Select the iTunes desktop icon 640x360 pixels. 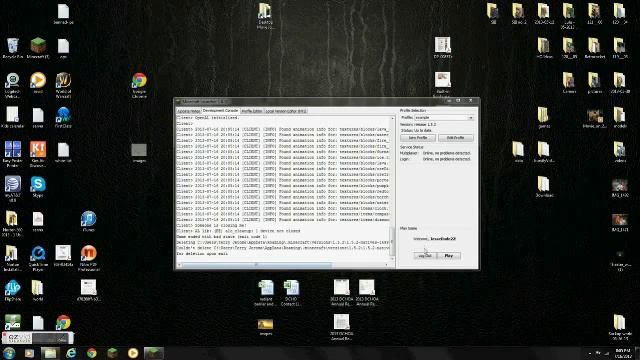88,222
